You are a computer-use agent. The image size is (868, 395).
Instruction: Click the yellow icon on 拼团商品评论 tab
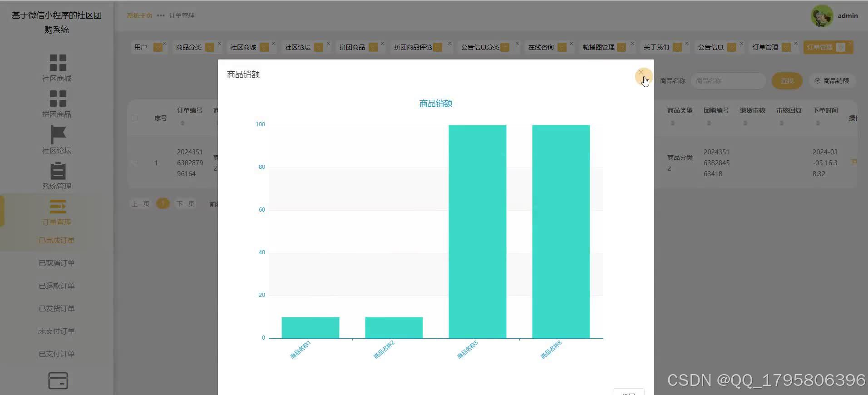click(x=438, y=47)
